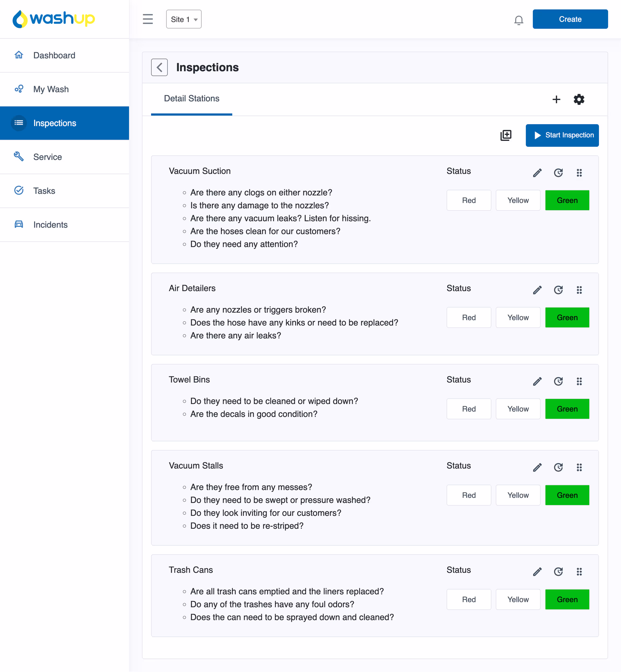Set Towel Bins status to Red

(x=469, y=409)
